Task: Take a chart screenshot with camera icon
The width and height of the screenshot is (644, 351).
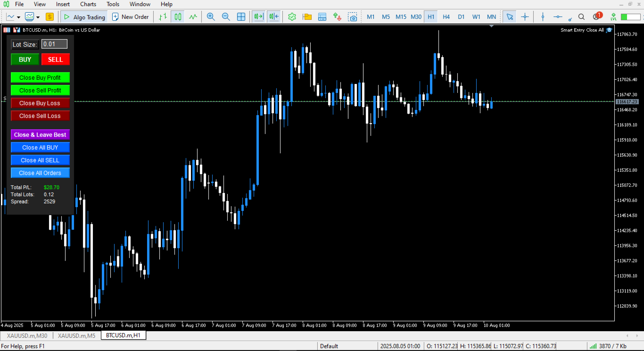Action: [353, 17]
